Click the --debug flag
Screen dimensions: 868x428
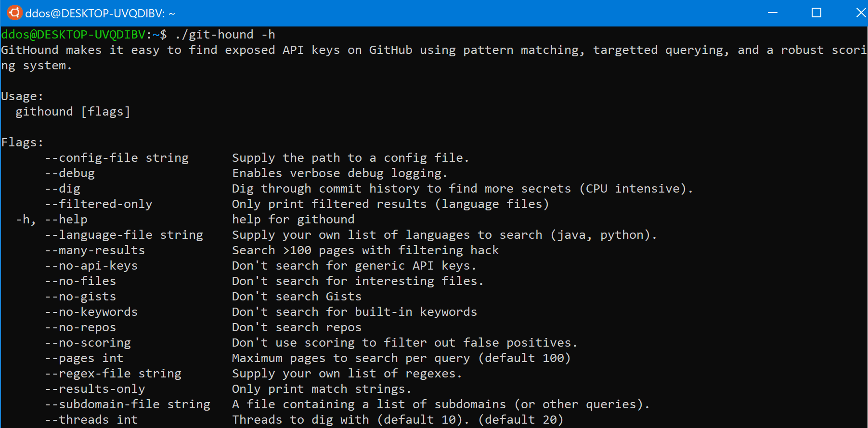[x=70, y=173]
